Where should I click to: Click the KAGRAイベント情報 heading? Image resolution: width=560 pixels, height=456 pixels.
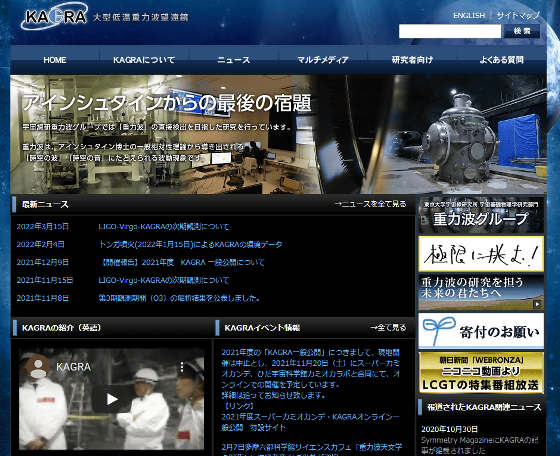click(262, 327)
